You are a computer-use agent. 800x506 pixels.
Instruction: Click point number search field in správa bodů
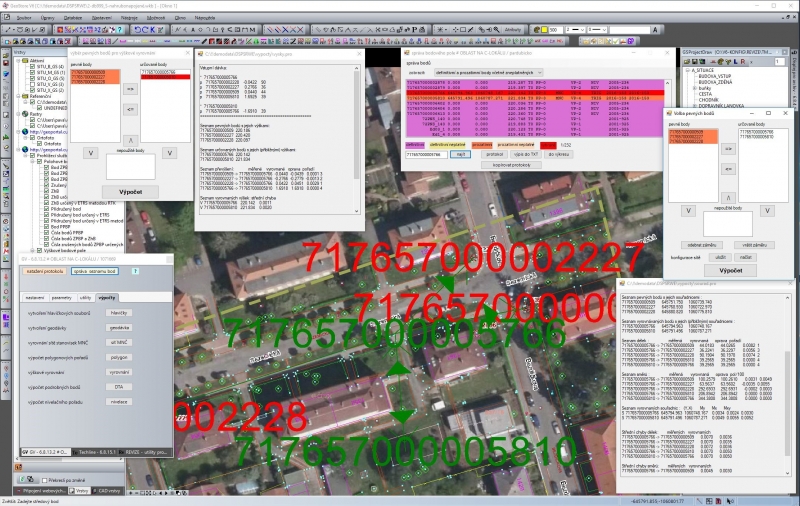[427, 154]
